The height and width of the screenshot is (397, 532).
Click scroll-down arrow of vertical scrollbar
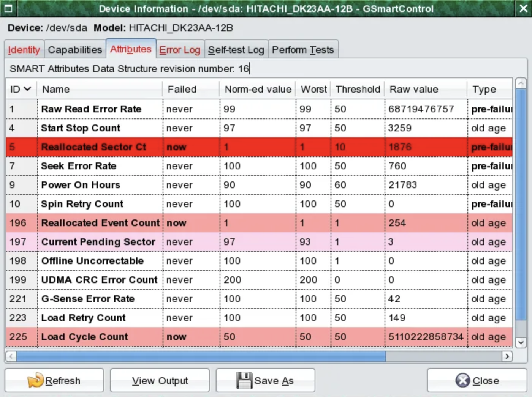521,342
